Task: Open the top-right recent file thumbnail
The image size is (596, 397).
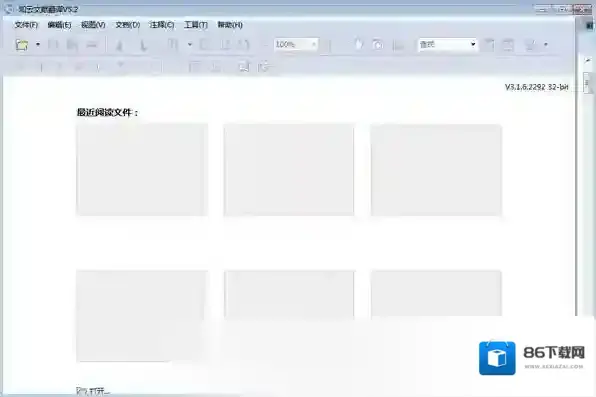Action: click(436, 170)
